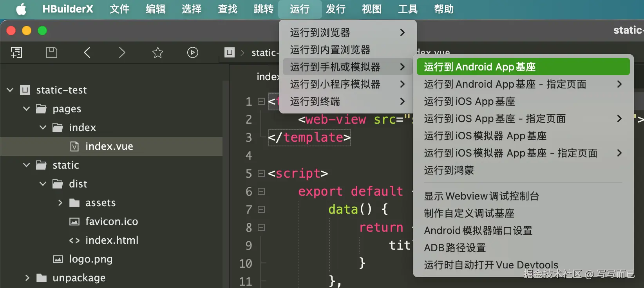Go back with the left arrow icon
The image size is (644, 288).
[87, 52]
